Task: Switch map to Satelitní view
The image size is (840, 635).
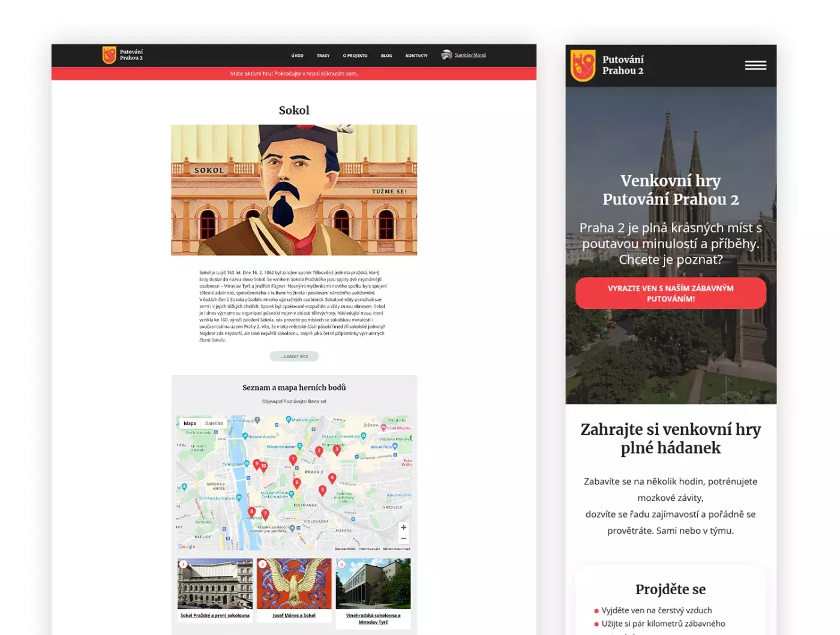Action: (214, 423)
